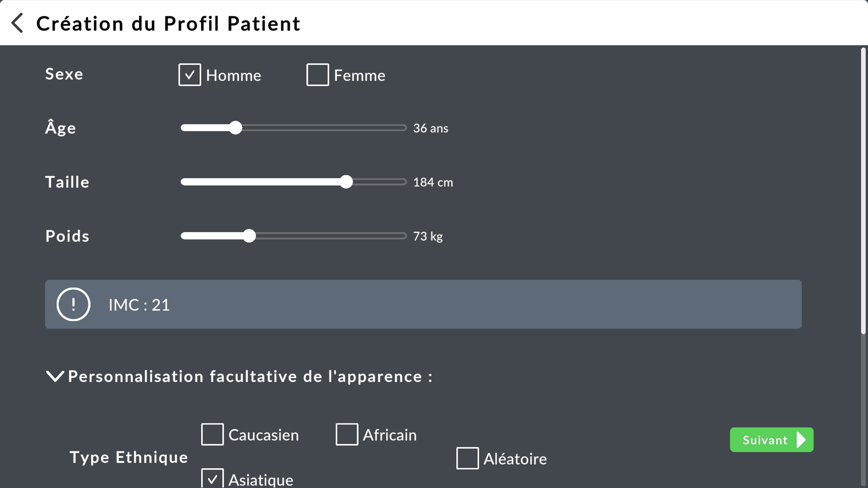
Task: Click the Création du Profil Patient title
Action: click(x=168, y=23)
